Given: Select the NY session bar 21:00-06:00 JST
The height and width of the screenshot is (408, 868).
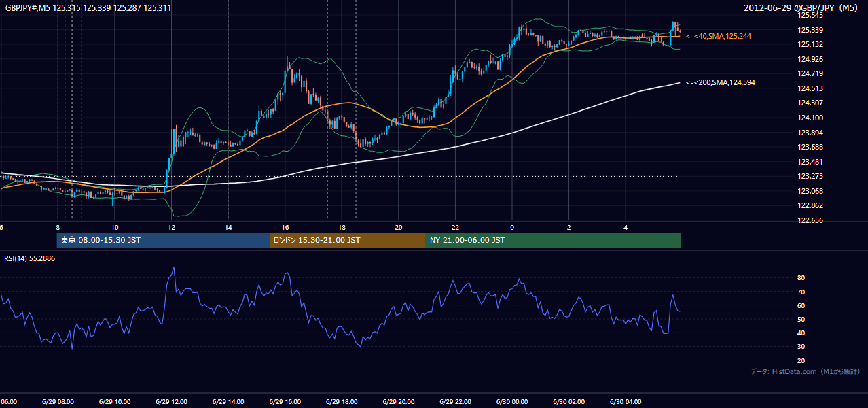Looking at the screenshot, I should (x=554, y=240).
